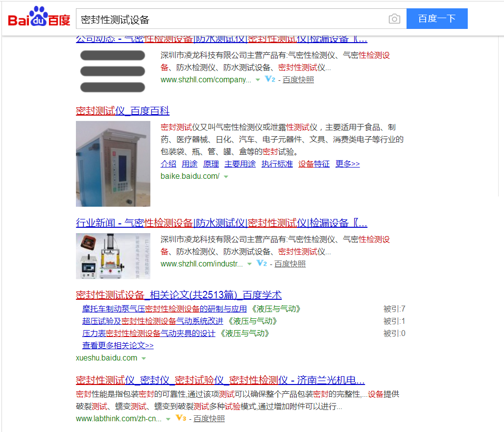Click V2 badge beside www.shzhll.com/industr

click(x=262, y=264)
